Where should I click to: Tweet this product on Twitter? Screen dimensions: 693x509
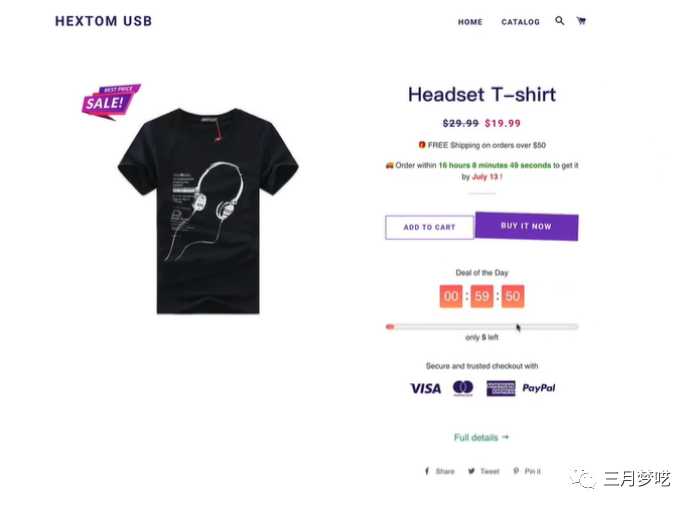[x=484, y=471]
